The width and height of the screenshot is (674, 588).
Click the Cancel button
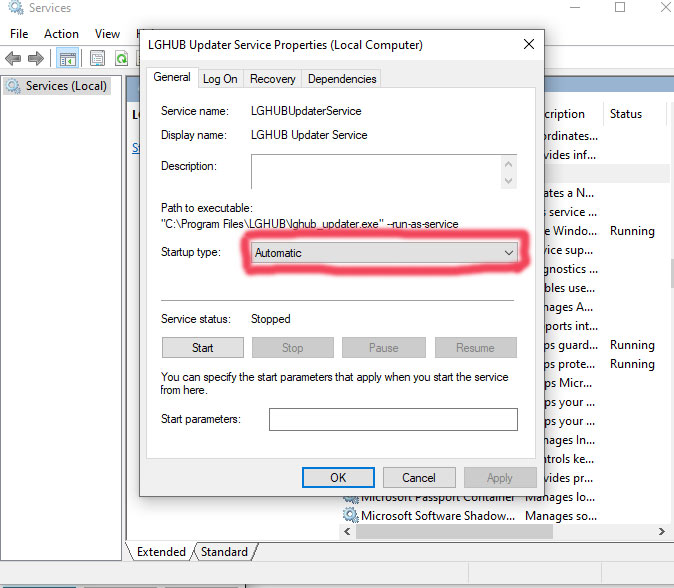419,478
